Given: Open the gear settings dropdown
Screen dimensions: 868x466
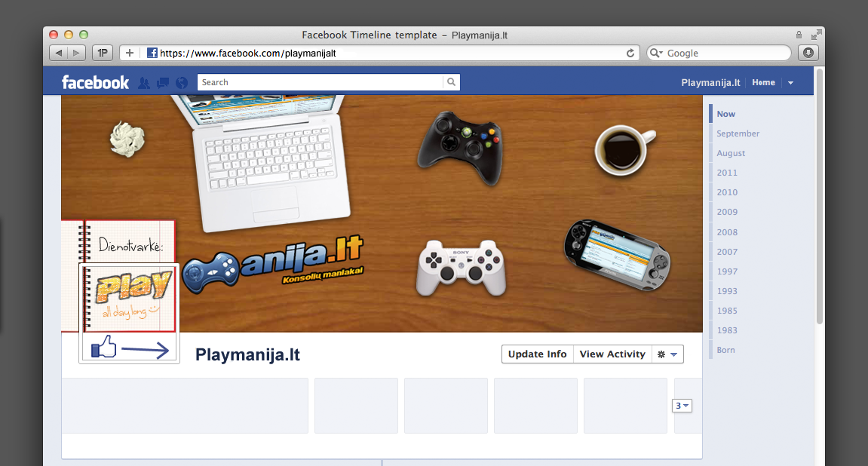Looking at the screenshot, I should (667, 354).
